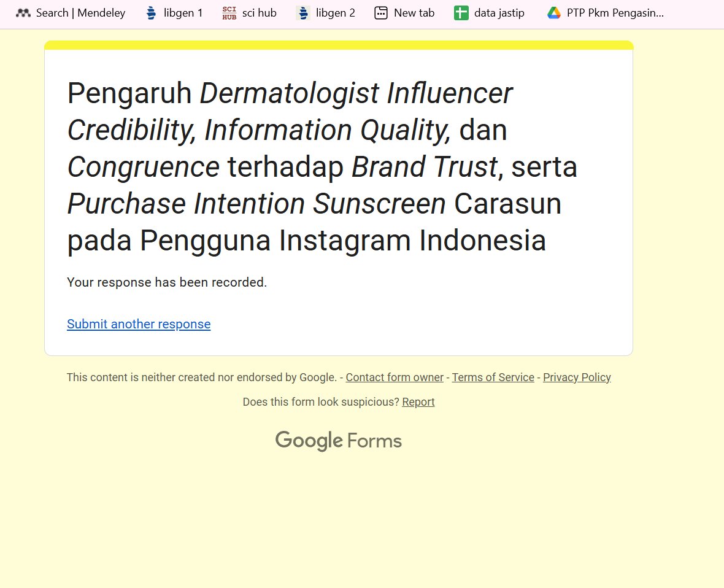The height and width of the screenshot is (588, 724).
Task: Open the Privacy Policy link
Action: pyautogui.click(x=577, y=377)
